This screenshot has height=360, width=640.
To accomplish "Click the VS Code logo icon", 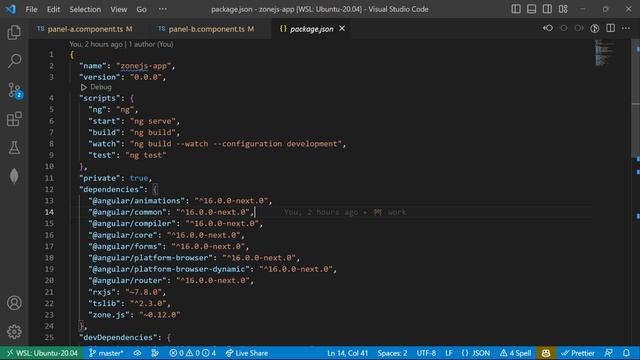I will [11, 9].
